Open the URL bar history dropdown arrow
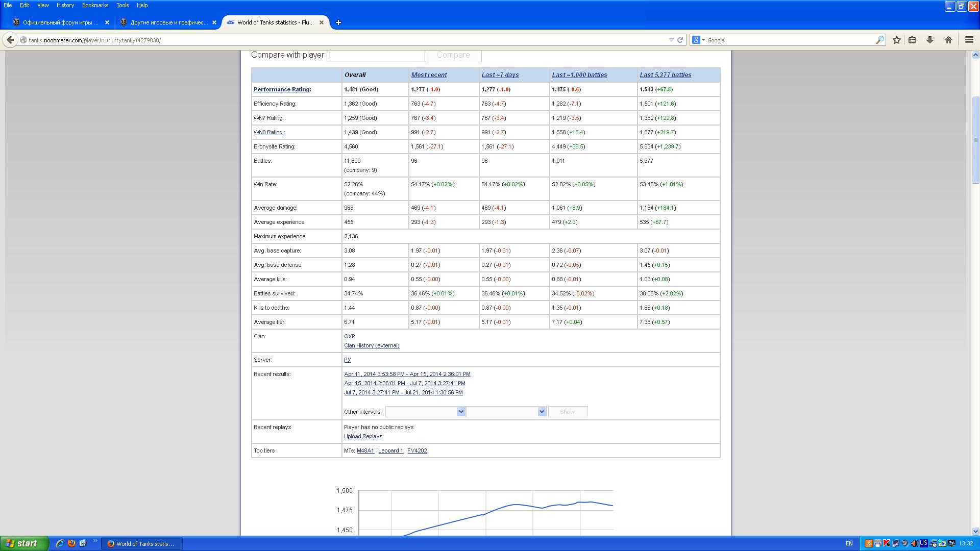Image resolution: width=980 pixels, height=551 pixels. tap(671, 40)
